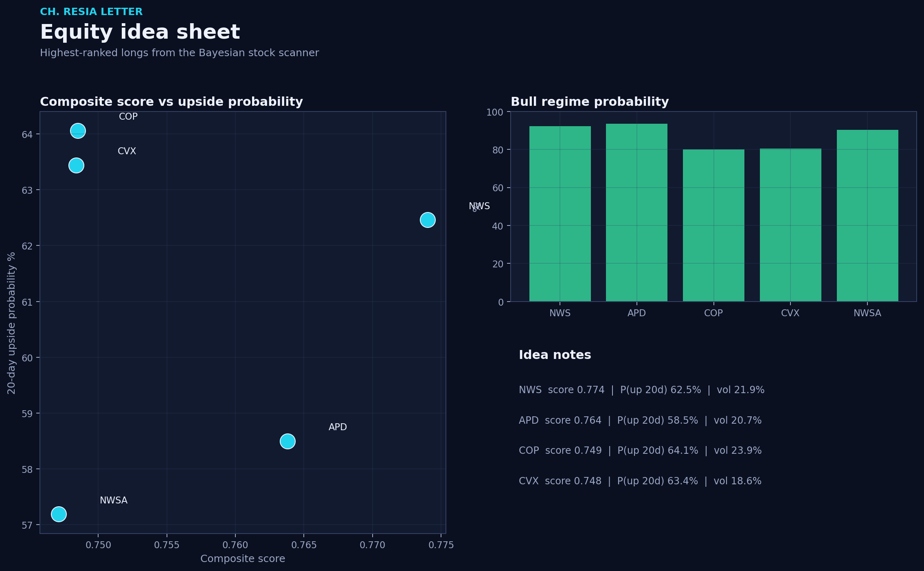Click the APD score 0.764 note line
Viewport: 924px width, 571px height.
(640, 420)
